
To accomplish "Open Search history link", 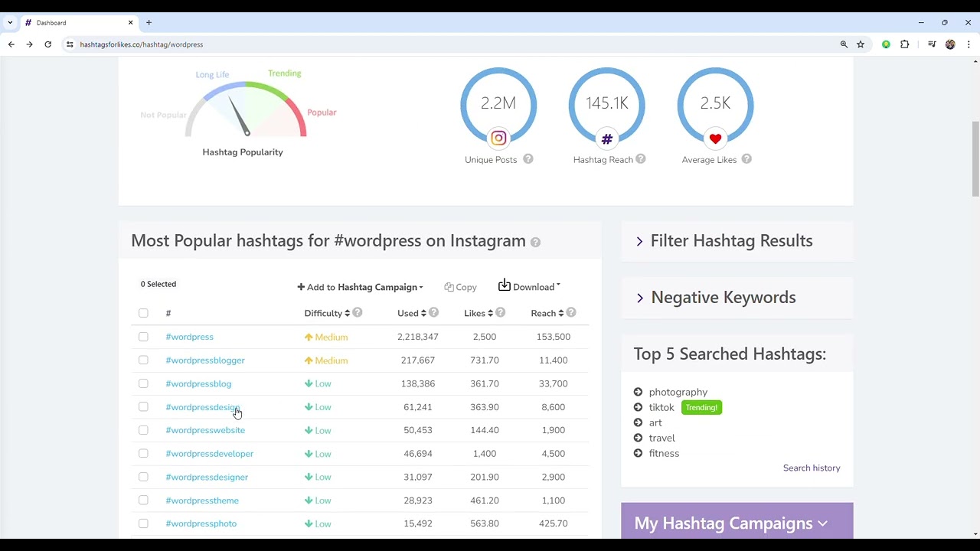I will pos(812,468).
